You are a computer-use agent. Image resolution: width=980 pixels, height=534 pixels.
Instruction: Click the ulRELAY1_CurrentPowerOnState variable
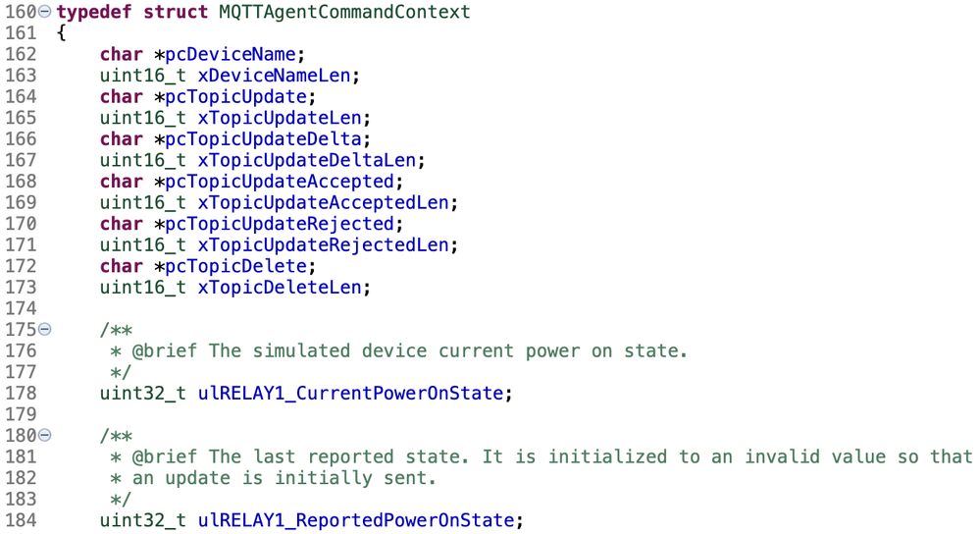click(x=350, y=394)
